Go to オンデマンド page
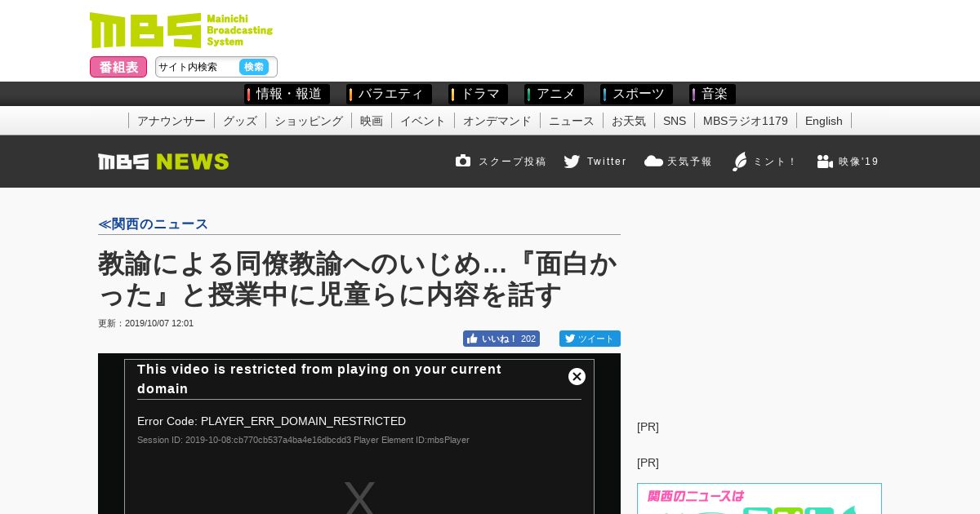980x514 pixels. 497,121
